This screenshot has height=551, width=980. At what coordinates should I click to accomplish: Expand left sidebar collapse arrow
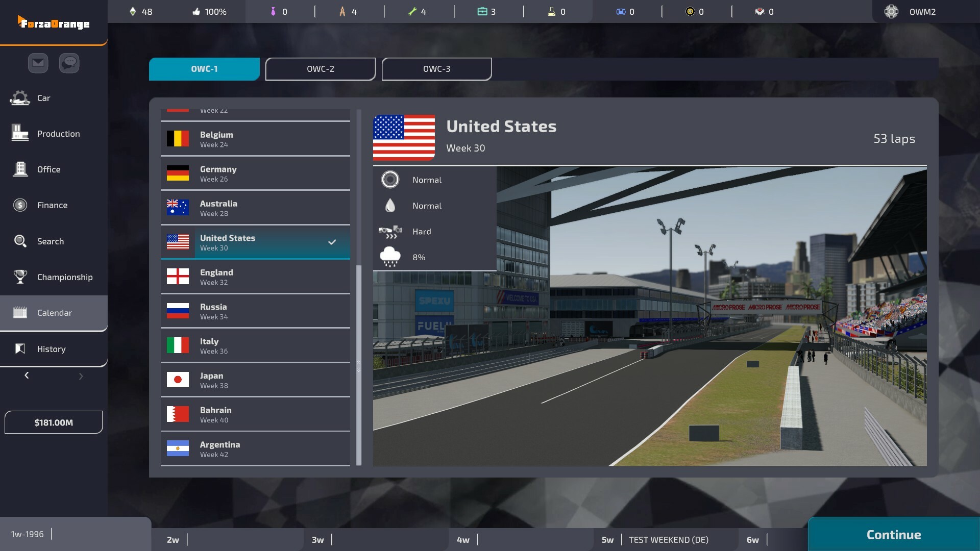[27, 375]
